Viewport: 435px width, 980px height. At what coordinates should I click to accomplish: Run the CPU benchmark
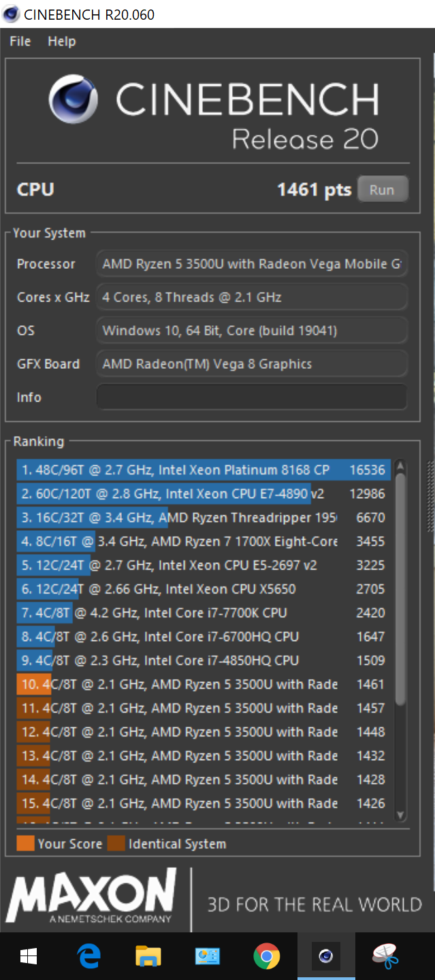click(x=382, y=190)
